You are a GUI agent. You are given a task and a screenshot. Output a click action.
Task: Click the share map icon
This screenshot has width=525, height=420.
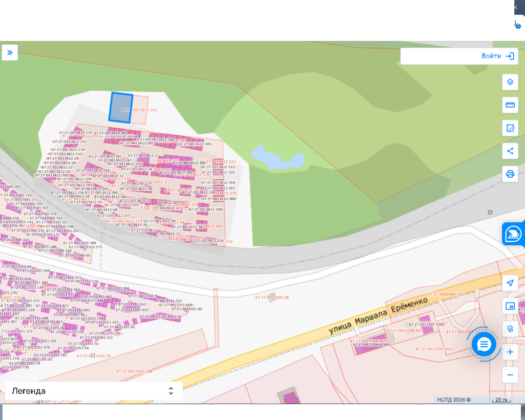pos(510,151)
